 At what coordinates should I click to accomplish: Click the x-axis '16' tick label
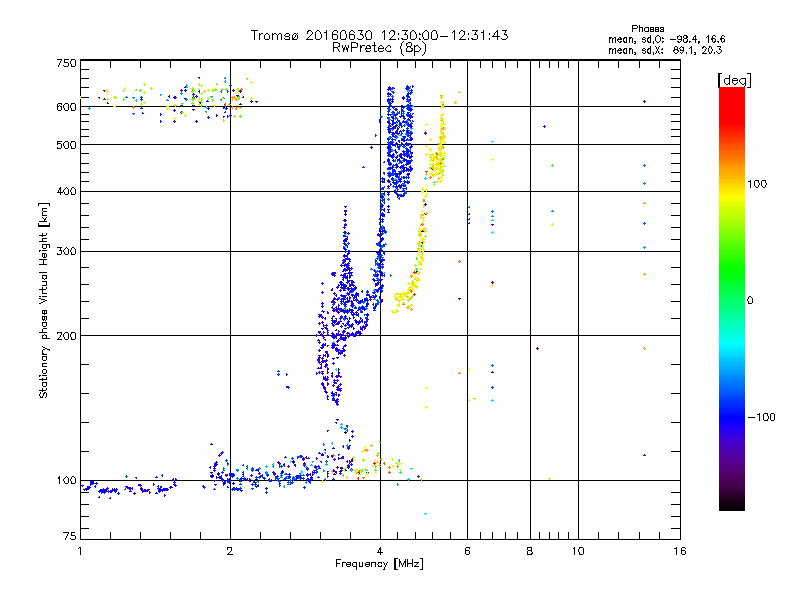point(680,551)
